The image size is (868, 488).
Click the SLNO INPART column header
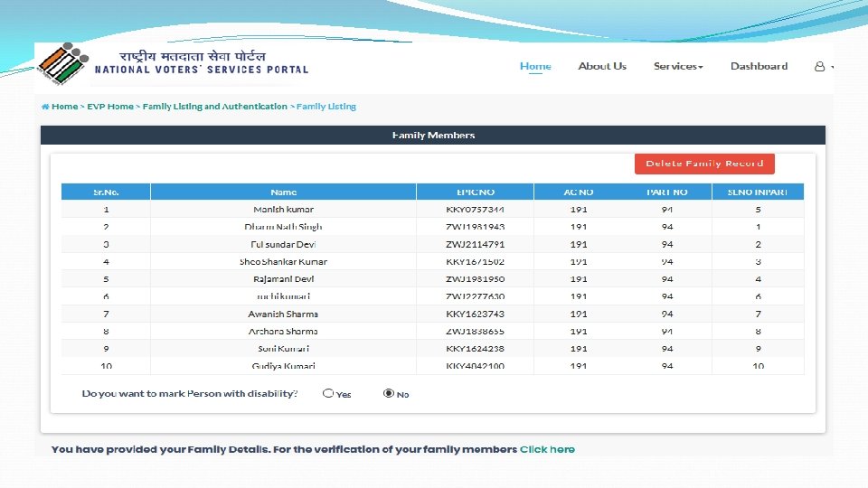[758, 192]
